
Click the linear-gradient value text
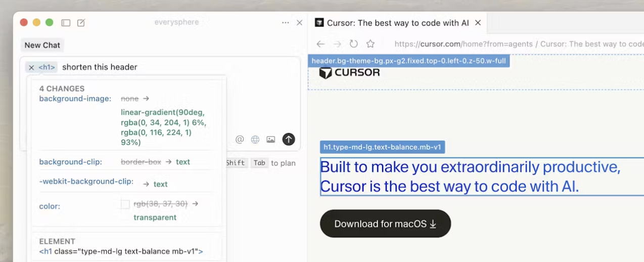[164, 127]
